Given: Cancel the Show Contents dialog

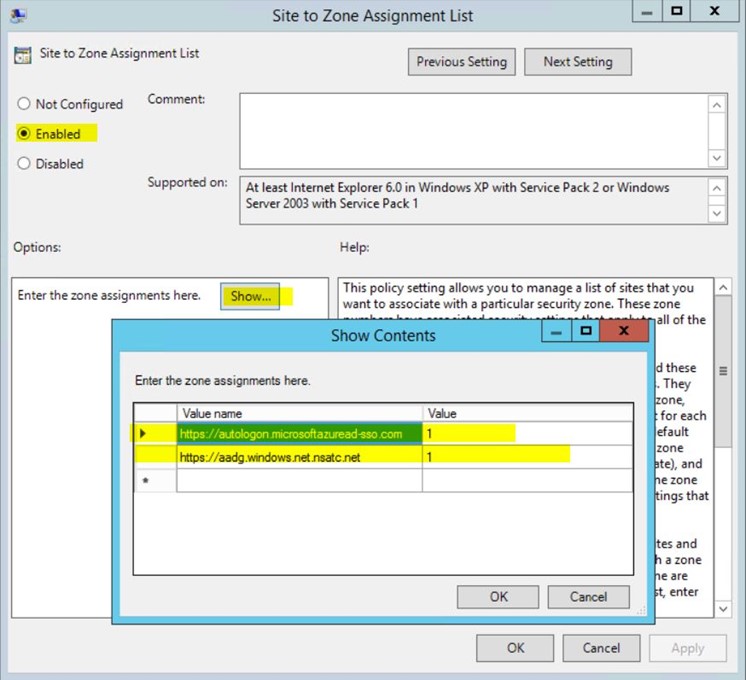Looking at the screenshot, I should coord(589,597).
